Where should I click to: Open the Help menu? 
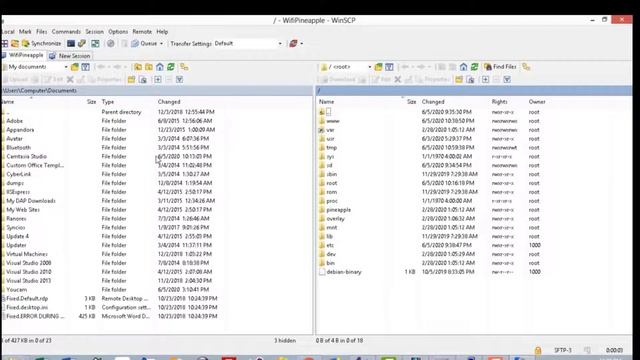coord(162,31)
